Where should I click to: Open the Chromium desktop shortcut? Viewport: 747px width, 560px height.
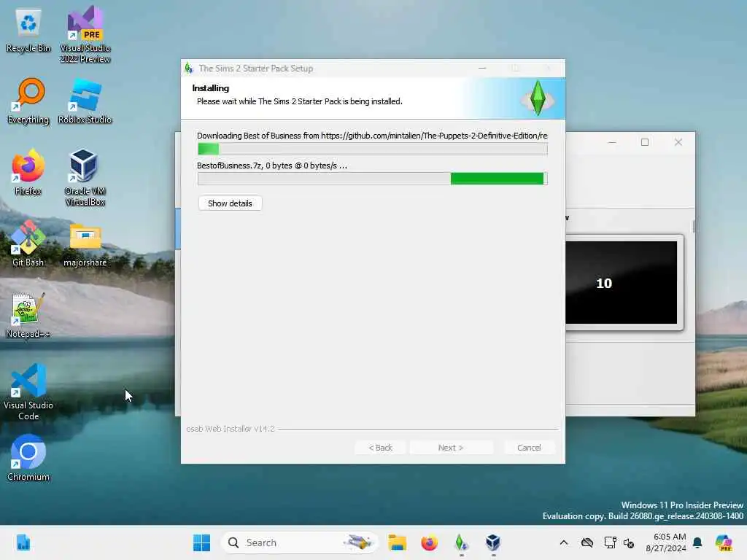coord(28,458)
